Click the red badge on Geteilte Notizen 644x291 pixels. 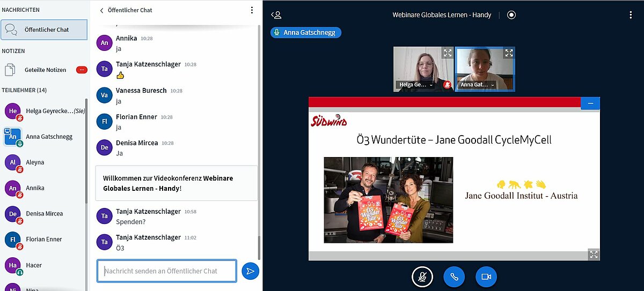point(82,70)
